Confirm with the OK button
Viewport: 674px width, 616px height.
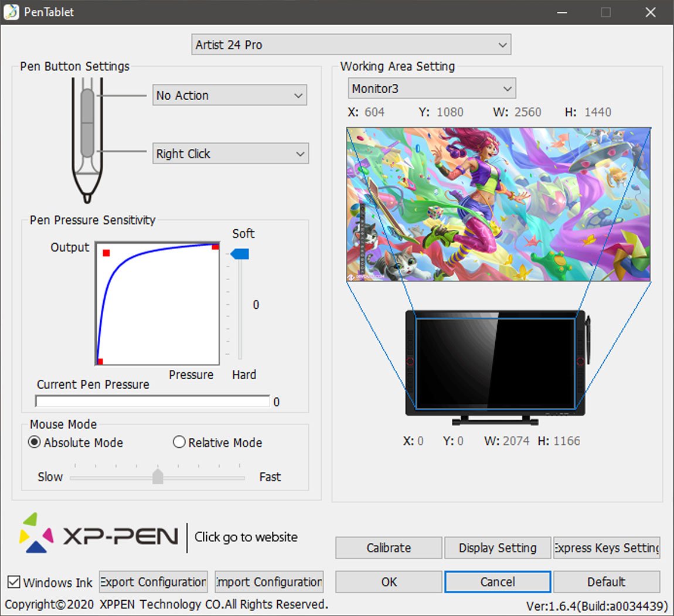click(x=389, y=581)
